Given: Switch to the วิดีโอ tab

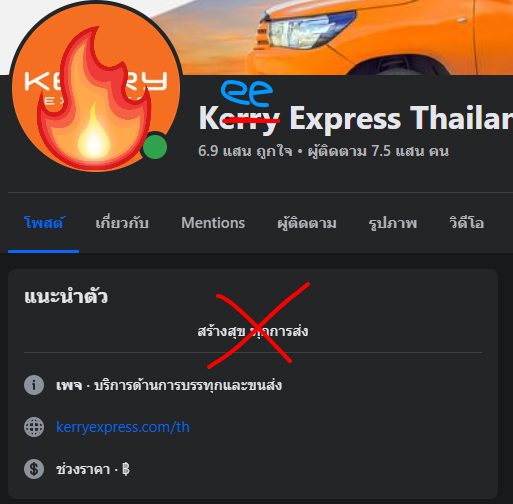Looking at the screenshot, I should [467, 223].
